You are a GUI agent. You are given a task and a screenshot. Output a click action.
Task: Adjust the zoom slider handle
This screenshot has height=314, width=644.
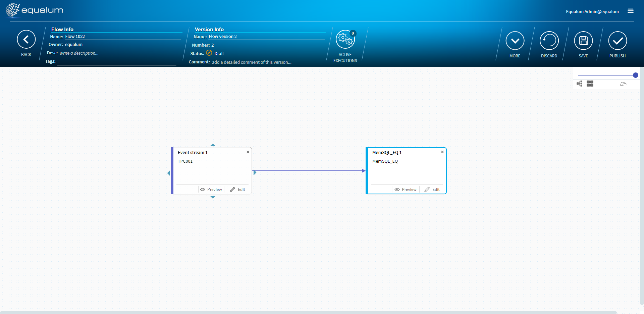[635, 75]
